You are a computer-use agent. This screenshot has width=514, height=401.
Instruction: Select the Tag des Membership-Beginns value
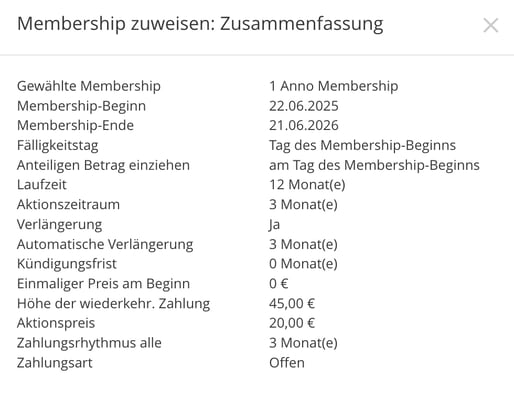tap(362, 146)
